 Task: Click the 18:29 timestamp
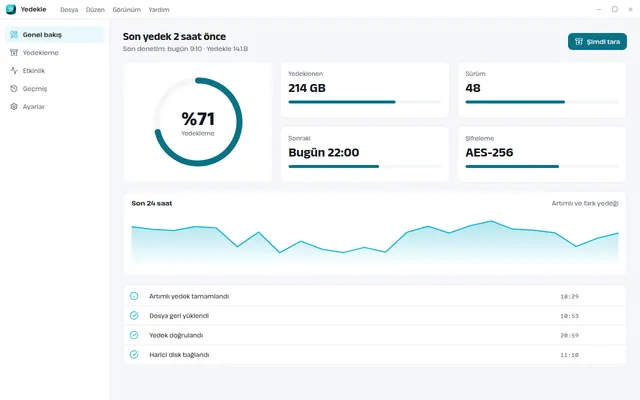[x=569, y=296]
